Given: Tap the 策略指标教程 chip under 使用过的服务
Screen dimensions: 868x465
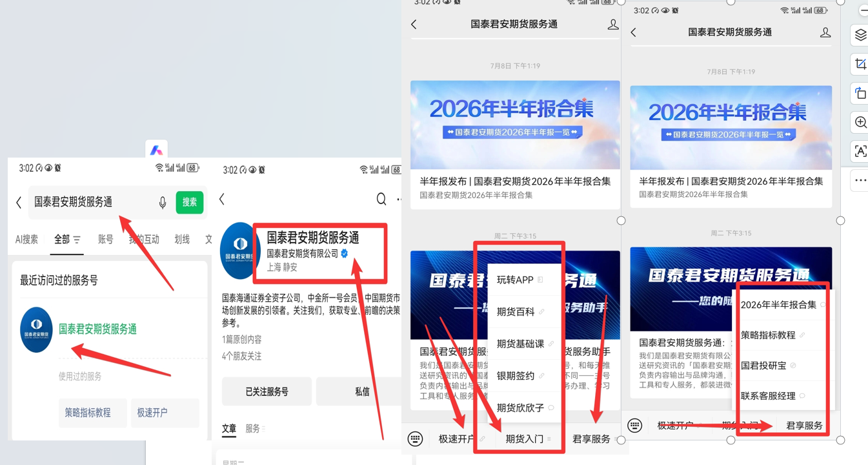Looking at the screenshot, I should click(x=92, y=413).
